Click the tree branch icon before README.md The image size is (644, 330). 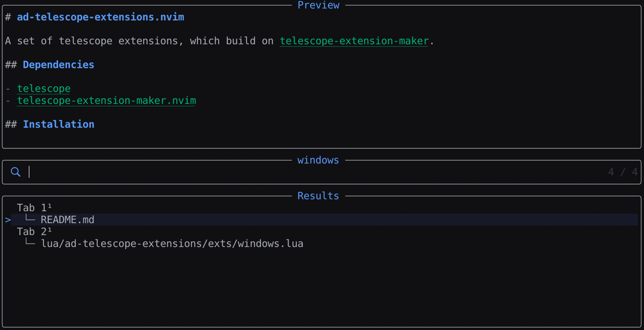[x=30, y=220]
